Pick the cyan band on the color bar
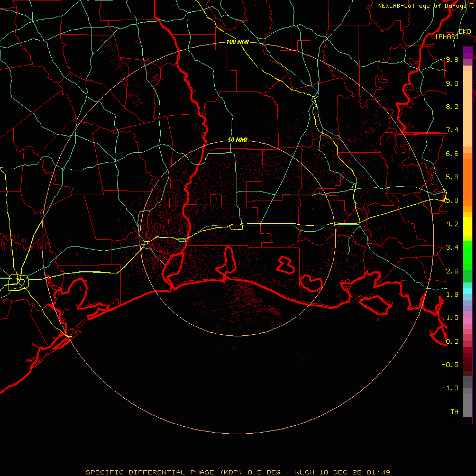This screenshot has width=476, height=476. 467,291
